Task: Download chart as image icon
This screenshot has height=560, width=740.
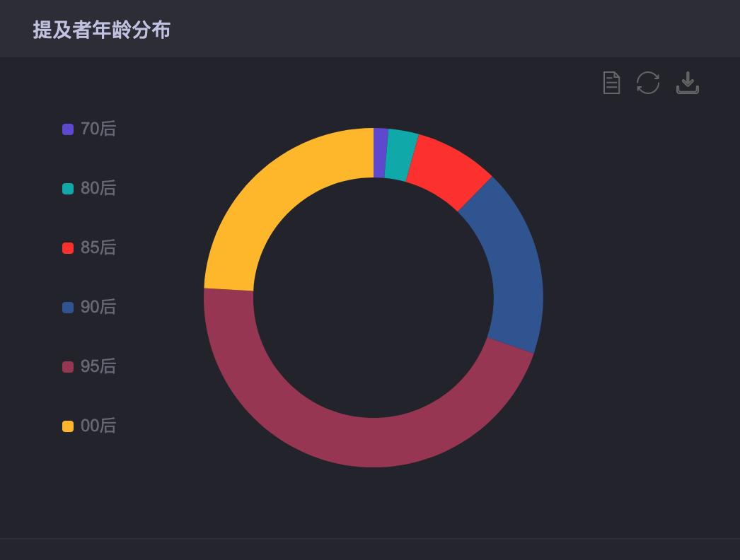Action: point(687,83)
